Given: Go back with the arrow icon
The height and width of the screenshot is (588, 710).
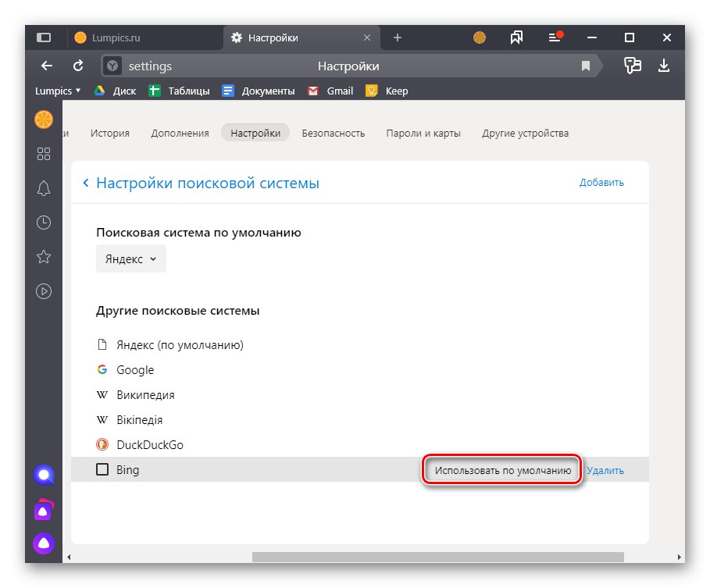Looking at the screenshot, I should (47, 66).
